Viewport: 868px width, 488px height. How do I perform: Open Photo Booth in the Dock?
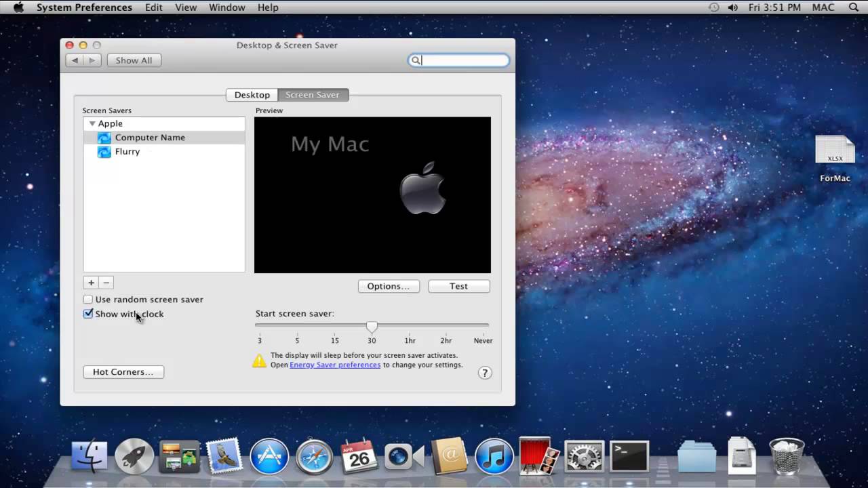539,455
